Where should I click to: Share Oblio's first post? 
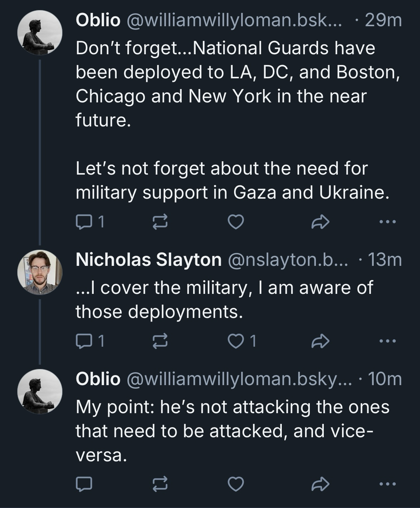click(x=319, y=222)
